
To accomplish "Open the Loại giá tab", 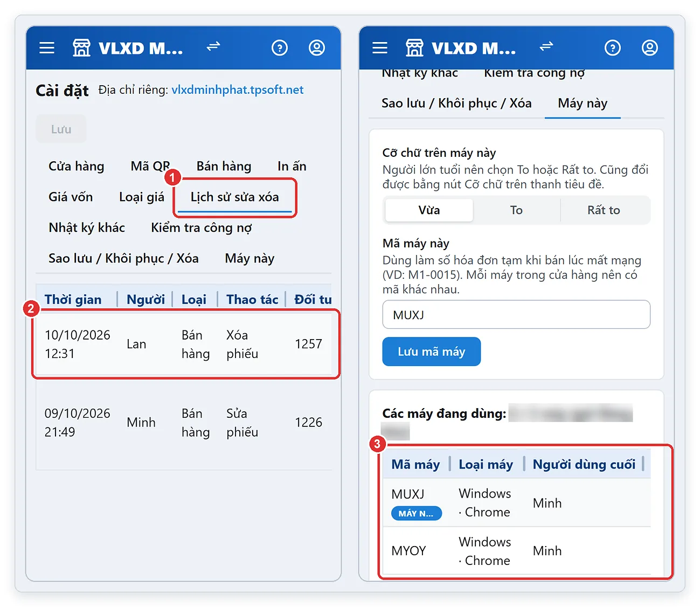I will (142, 197).
